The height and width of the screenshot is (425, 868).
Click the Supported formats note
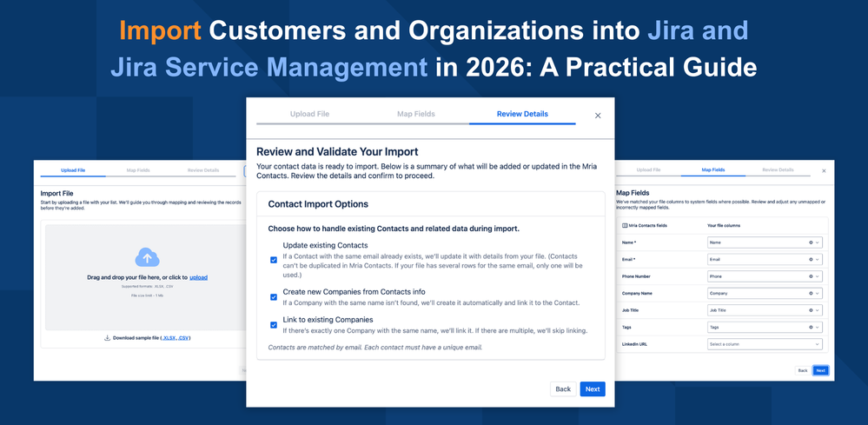[147, 287]
